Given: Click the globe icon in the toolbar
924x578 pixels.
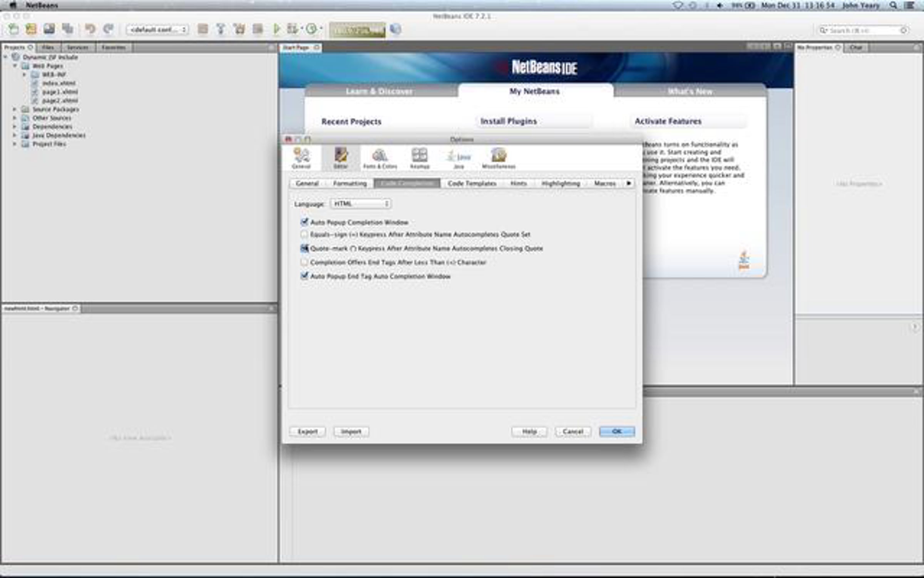Looking at the screenshot, I should pyautogui.click(x=395, y=29).
